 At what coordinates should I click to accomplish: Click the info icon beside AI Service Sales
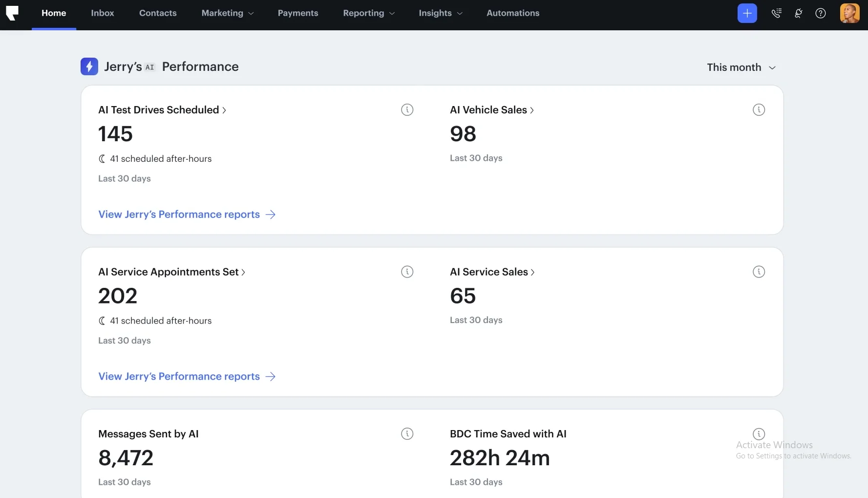pyautogui.click(x=759, y=272)
